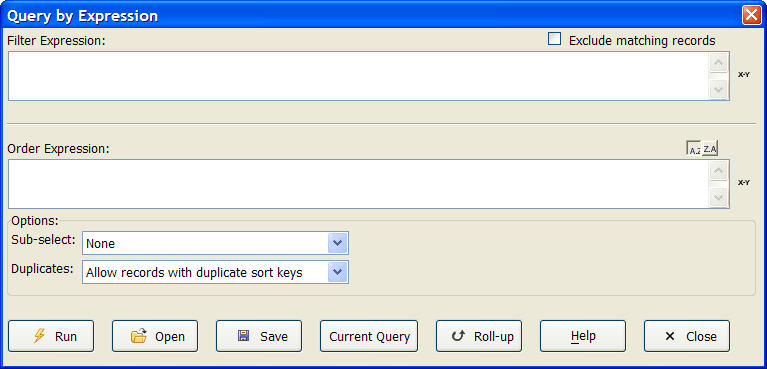This screenshot has height=369, width=767.
Task: Click the Current Query button
Action: [x=369, y=336]
